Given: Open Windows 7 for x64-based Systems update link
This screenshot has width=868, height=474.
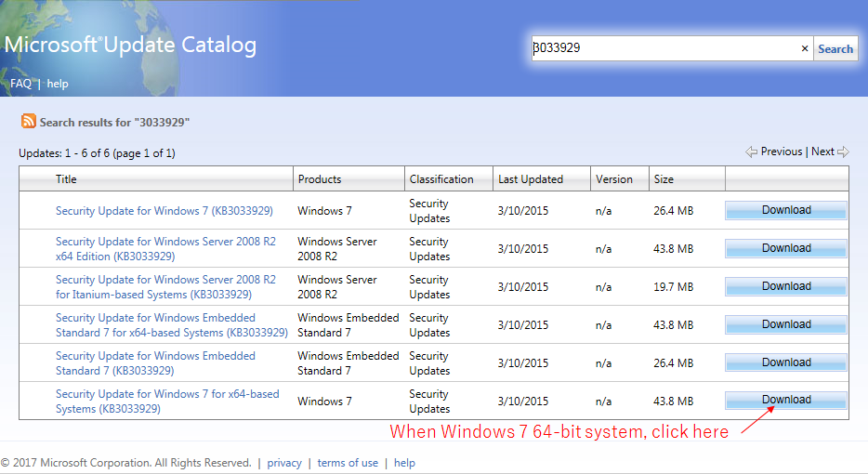Looking at the screenshot, I should click(x=167, y=402).
